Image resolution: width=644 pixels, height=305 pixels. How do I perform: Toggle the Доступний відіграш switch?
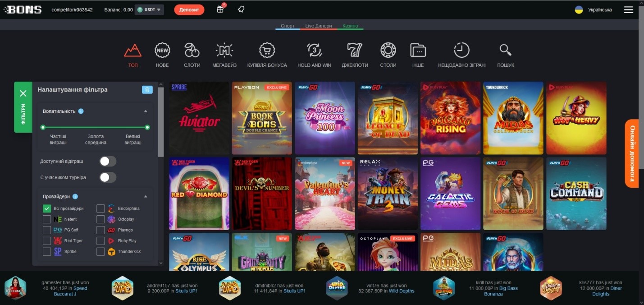pyautogui.click(x=108, y=161)
